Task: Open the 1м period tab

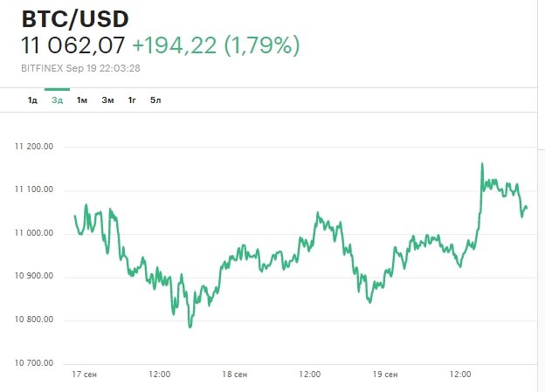Action: pos(82,100)
